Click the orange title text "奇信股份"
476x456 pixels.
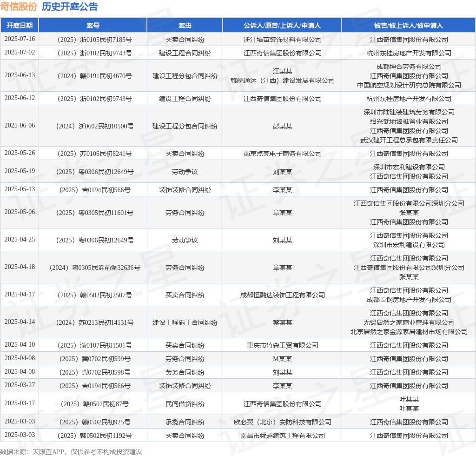[x=19, y=7]
